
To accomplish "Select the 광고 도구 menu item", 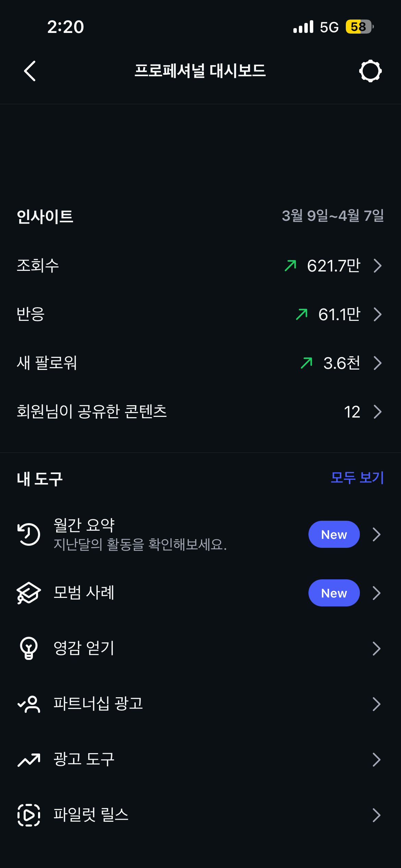I will coord(84,760).
